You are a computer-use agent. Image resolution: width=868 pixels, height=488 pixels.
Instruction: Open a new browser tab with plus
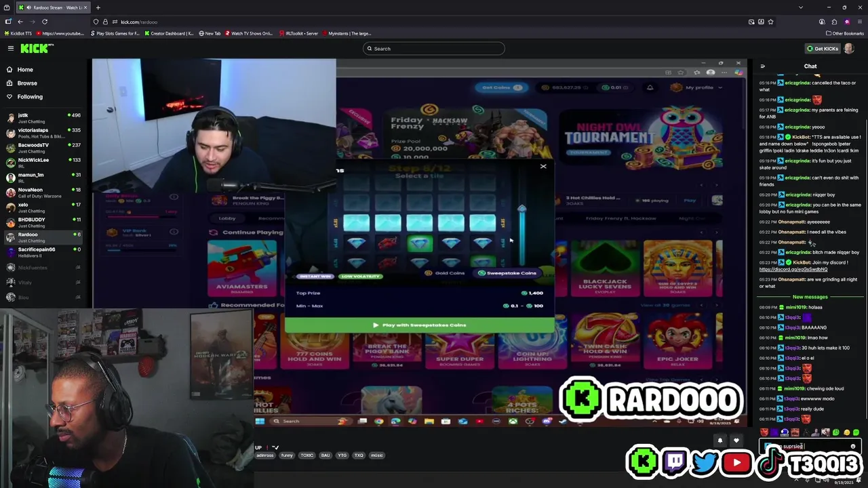tap(98, 7)
